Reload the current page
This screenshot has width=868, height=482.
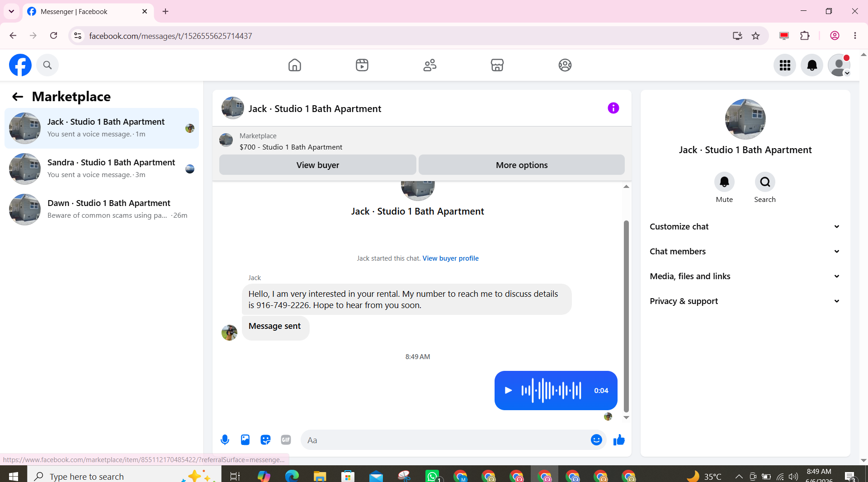point(53,36)
